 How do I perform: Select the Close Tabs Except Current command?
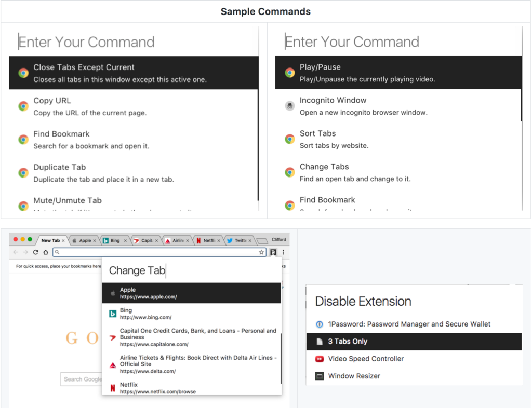(134, 73)
